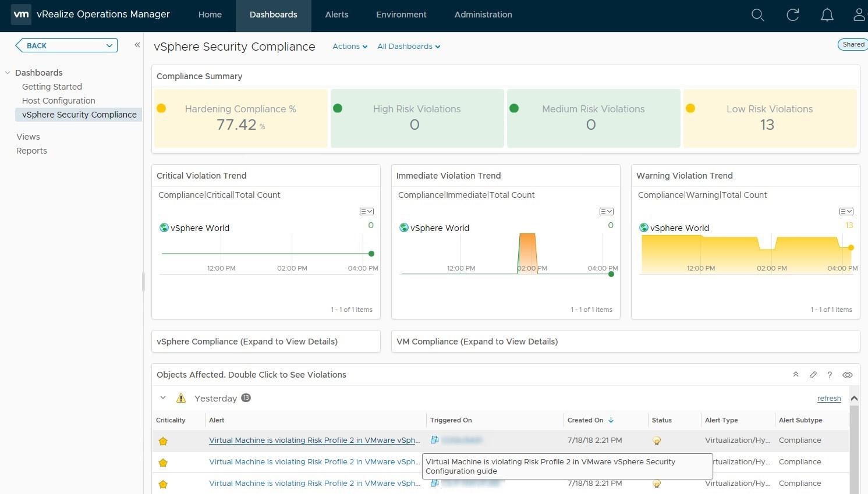This screenshot has width=868, height=494.
Task: Click Hardening Compliance % yellow status tile
Action: pyautogui.click(x=241, y=118)
